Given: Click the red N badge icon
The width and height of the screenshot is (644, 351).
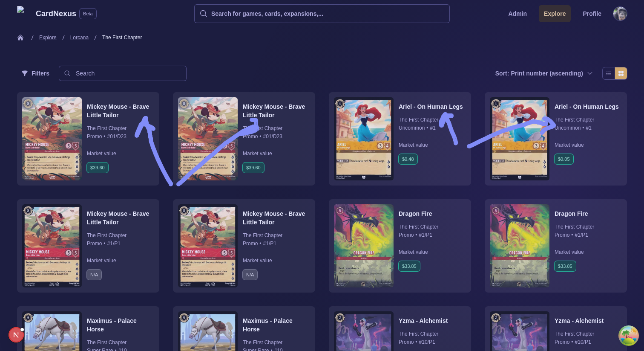Looking at the screenshot, I should click(16, 335).
